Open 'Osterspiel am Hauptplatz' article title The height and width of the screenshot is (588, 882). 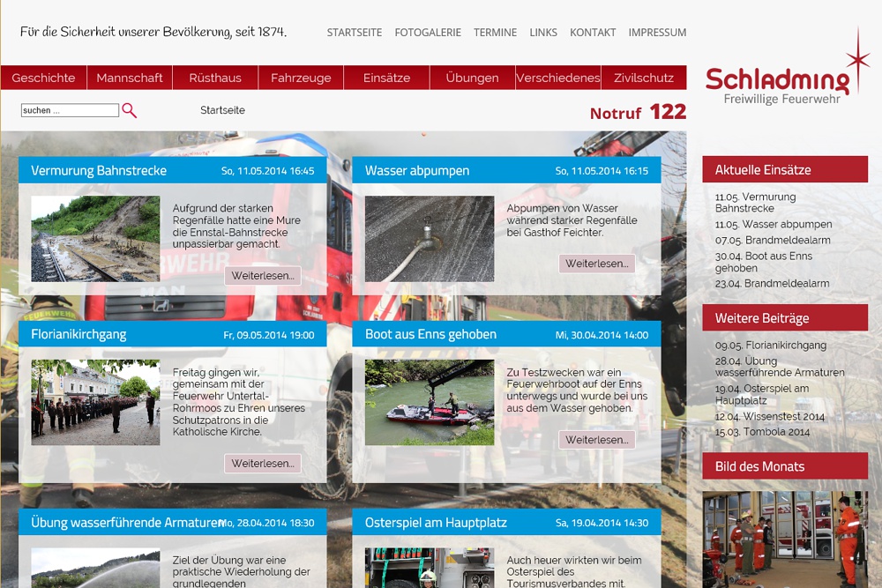coord(436,522)
